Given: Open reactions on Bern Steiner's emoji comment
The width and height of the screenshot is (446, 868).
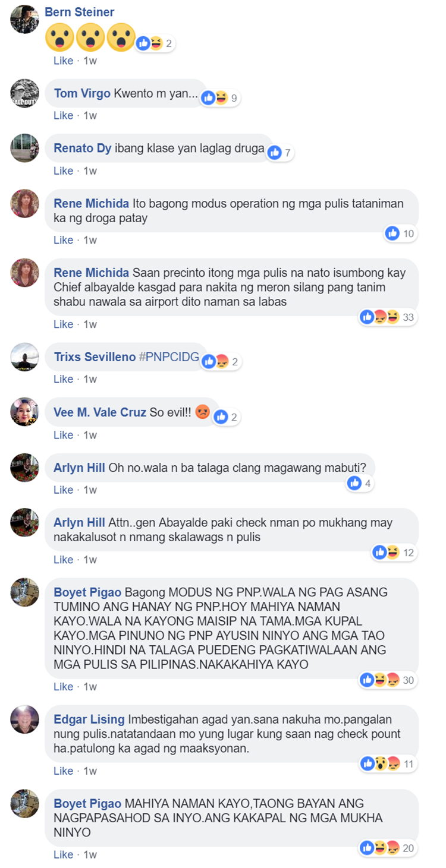Looking at the screenshot, I should pyautogui.click(x=155, y=43).
